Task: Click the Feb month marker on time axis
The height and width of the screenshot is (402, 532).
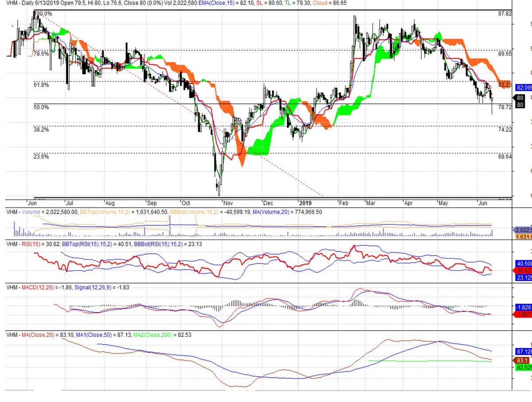Action: (344, 203)
